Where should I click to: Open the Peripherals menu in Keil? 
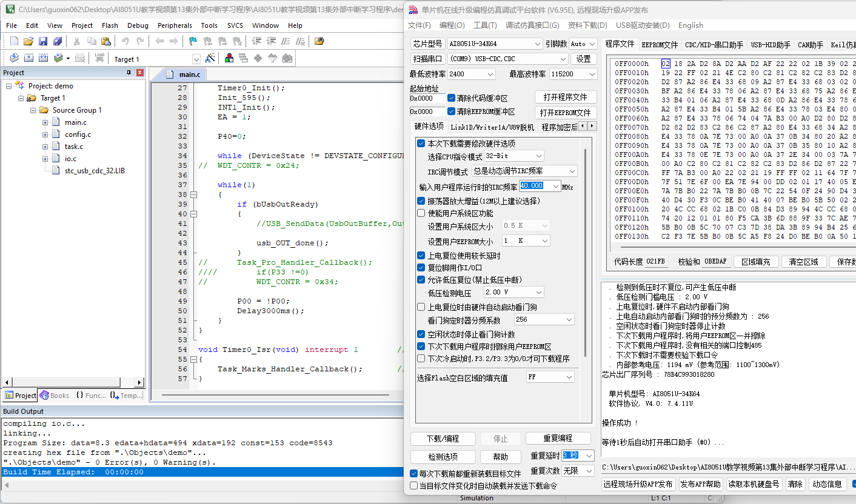175,25
